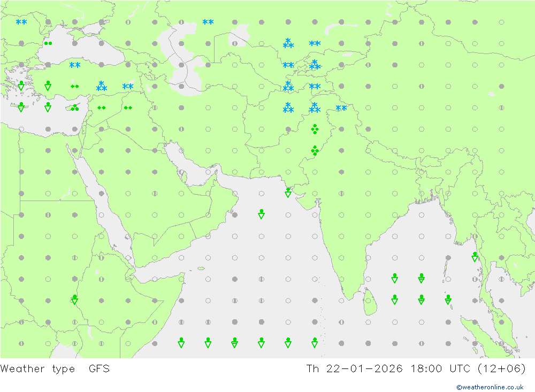Click the cloud circle over Sri Lanka island

368,301
